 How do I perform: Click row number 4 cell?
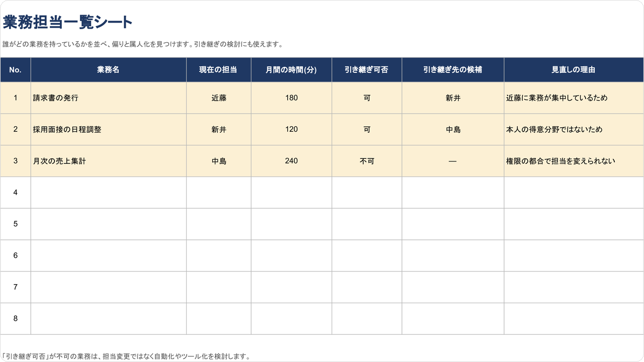pos(16,193)
